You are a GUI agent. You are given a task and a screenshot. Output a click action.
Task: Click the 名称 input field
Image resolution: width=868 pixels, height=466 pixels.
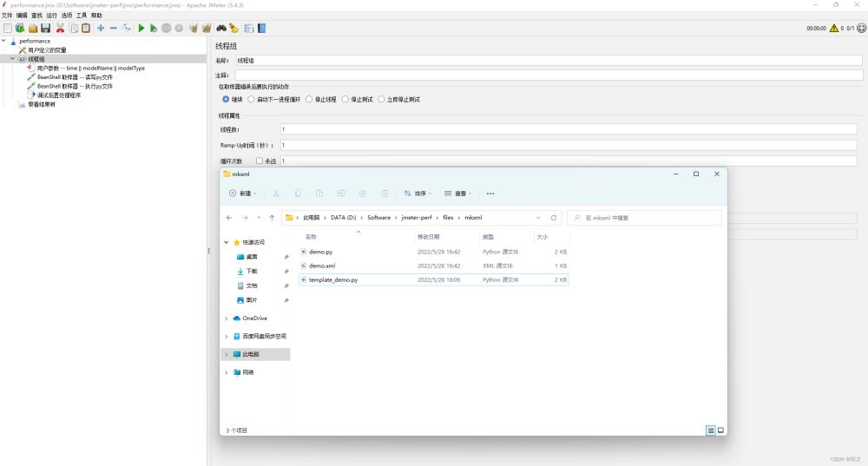[x=549, y=61]
